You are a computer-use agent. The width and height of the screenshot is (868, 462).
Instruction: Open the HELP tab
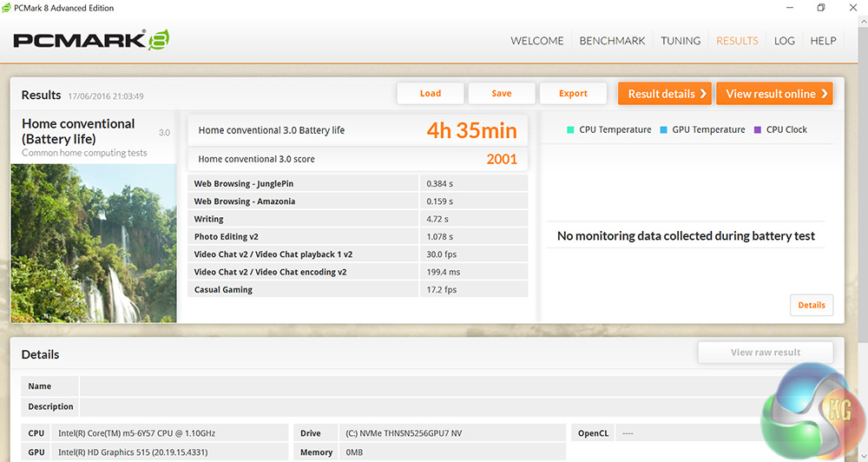tap(823, 41)
